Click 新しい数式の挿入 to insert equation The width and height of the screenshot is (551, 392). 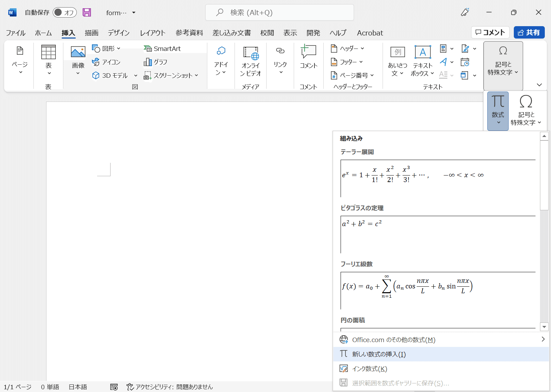[x=378, y=354]
